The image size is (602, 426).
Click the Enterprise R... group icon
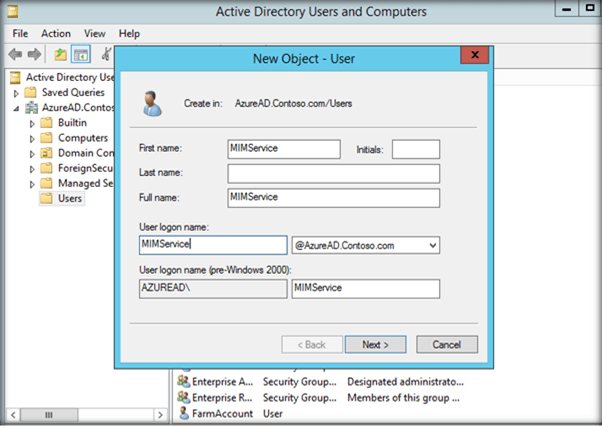coord(184,397)
